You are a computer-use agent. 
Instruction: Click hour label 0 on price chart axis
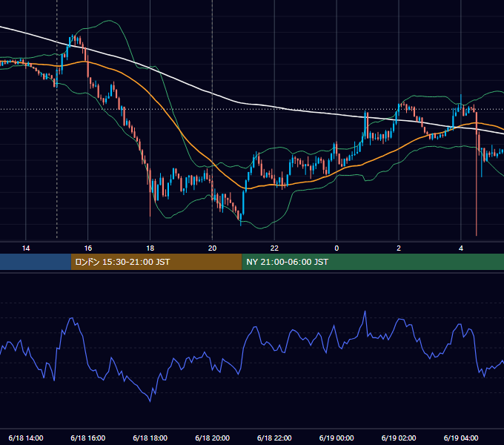[336, 248]
